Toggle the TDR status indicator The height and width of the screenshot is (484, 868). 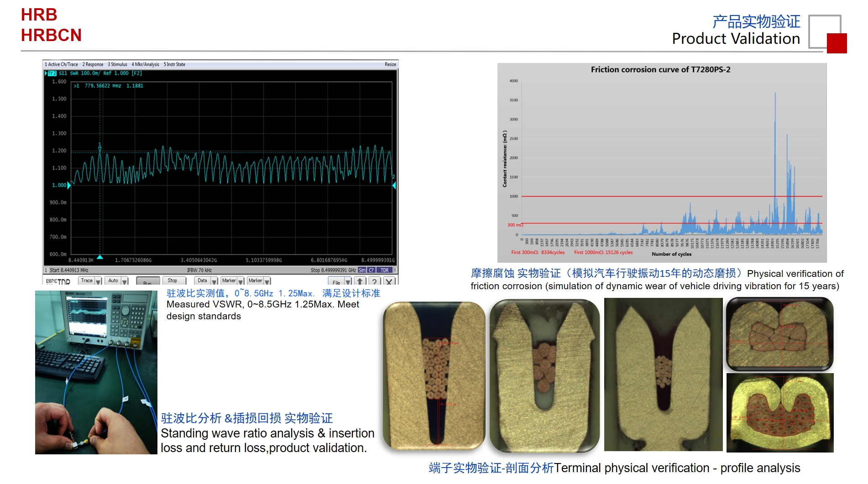click(x=385, y=270)
